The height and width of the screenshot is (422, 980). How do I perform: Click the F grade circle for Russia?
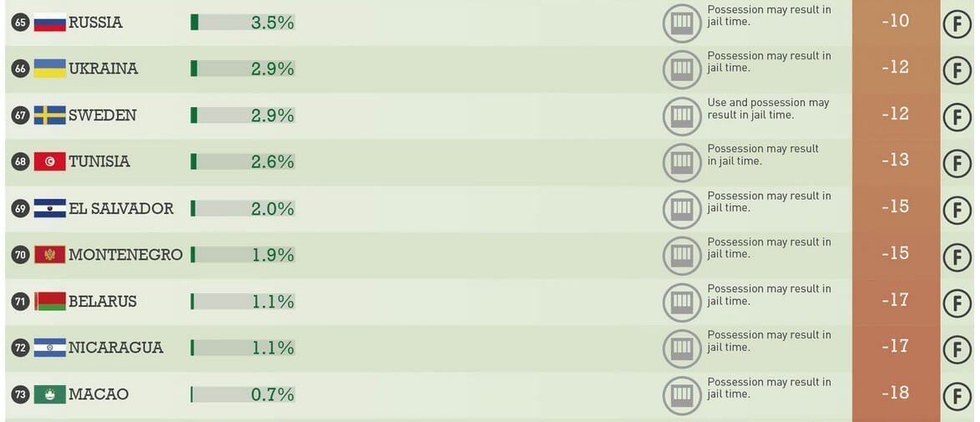(957, 23)
